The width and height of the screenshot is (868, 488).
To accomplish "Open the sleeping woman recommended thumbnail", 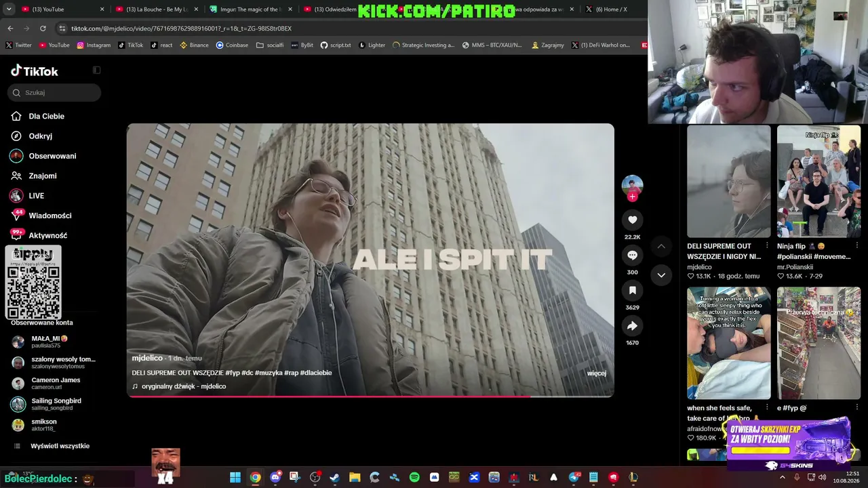I will tap(729, 343).
